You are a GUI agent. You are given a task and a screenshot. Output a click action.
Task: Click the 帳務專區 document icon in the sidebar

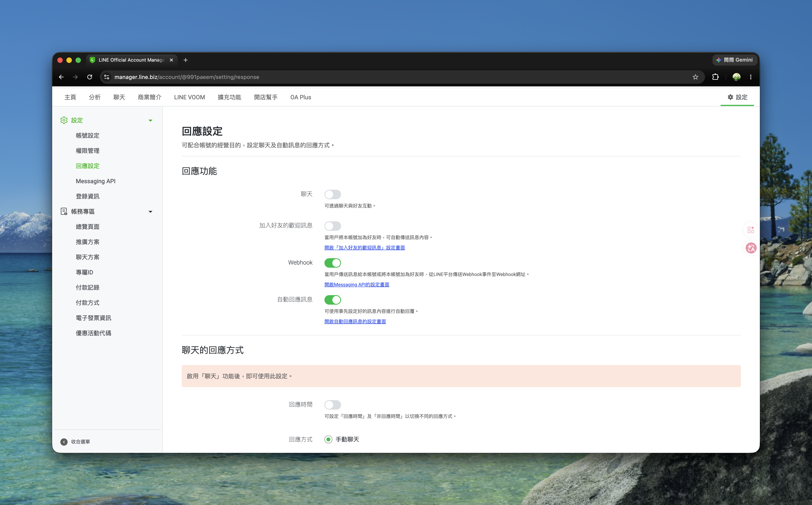[x=64, y=211]
